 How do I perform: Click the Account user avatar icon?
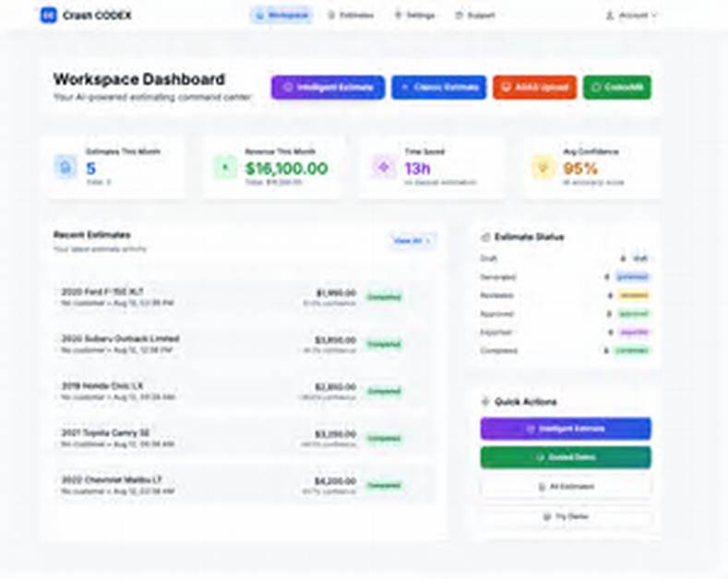[x=610, y=16]
